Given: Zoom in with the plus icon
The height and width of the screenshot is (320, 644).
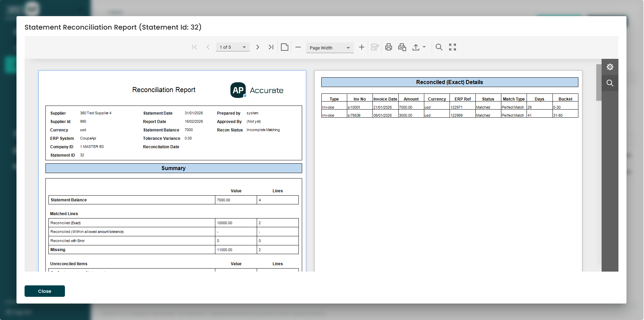Looking at the screenshot, I should pos(361,47).
